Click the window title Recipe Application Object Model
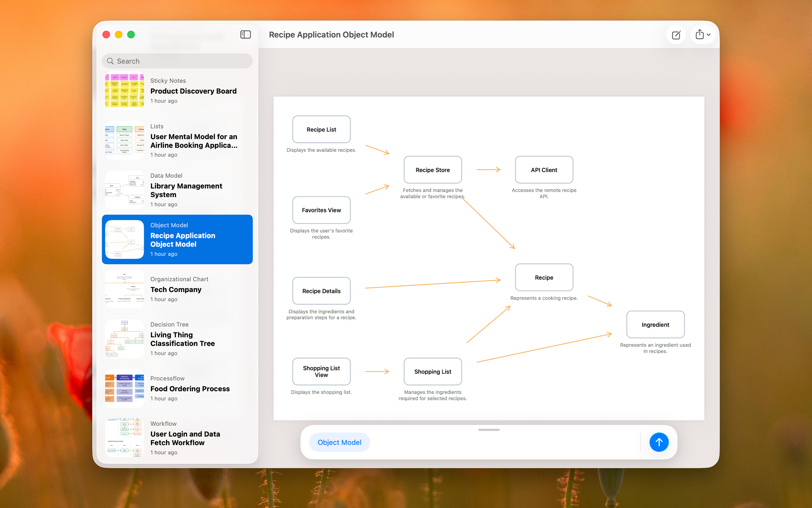Screen dimensions: 812x508 point(331,35)
